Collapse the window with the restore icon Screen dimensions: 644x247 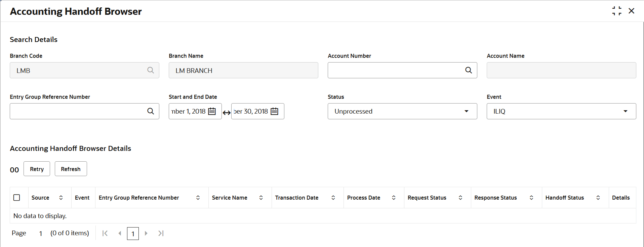[x=616, y=11]
